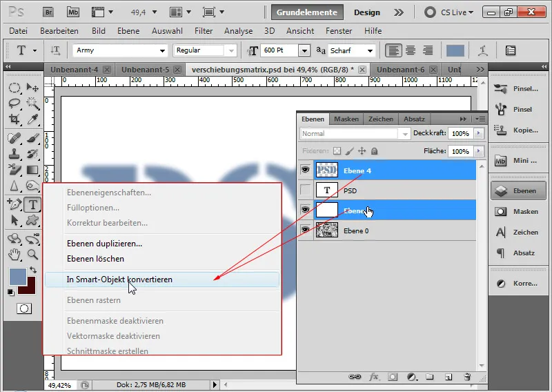The image size is (552, 392).
Task: Click the Grundelemente workspace button
Action: 307,12
